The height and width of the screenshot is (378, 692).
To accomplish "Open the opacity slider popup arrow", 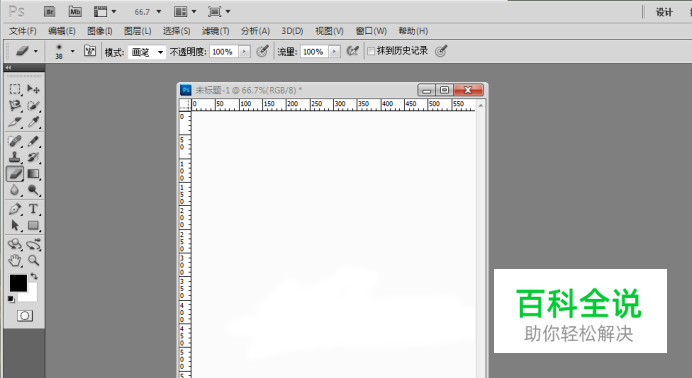I will coord(244,52).
